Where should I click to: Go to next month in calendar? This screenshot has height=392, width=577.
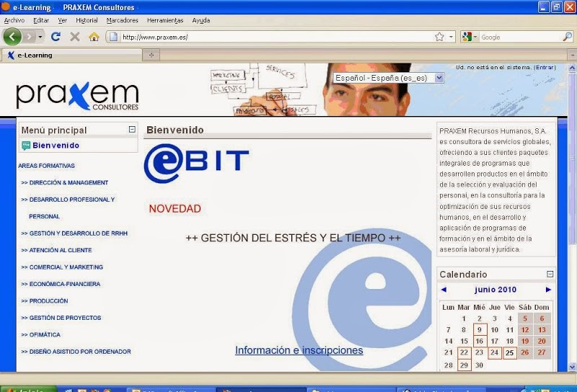tap(548, 290)
